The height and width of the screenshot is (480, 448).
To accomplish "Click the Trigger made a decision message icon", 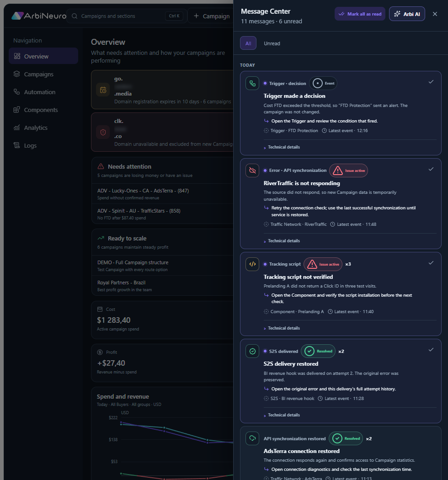I will pos(252,83).
